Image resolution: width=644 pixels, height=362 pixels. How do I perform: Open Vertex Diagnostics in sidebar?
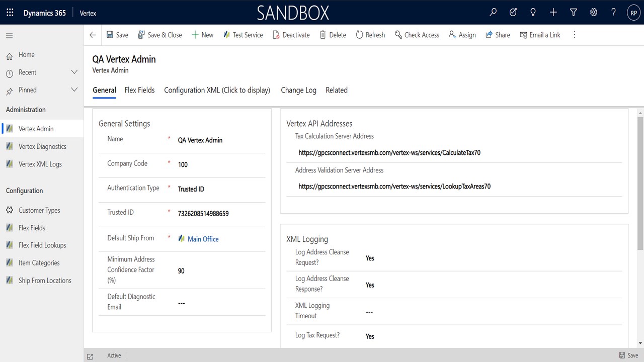pyautogui.click(x=42, y=146)
